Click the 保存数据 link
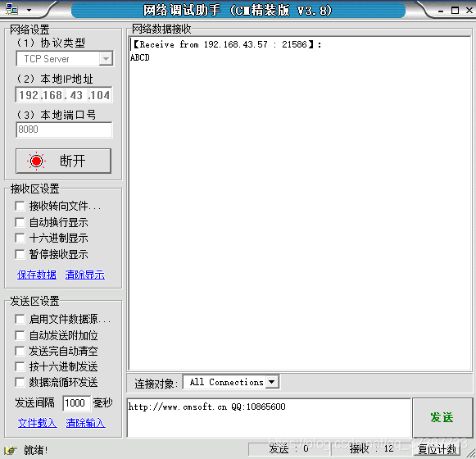Image resolution: width=476 pixels, height=459 pixels. click(x=37, y=275)
